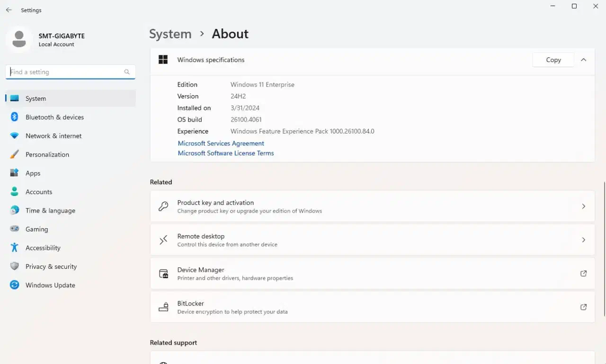Open Remote desktop chevron arrow
This screenshot has width=606, height=364.
coord(583,240)
